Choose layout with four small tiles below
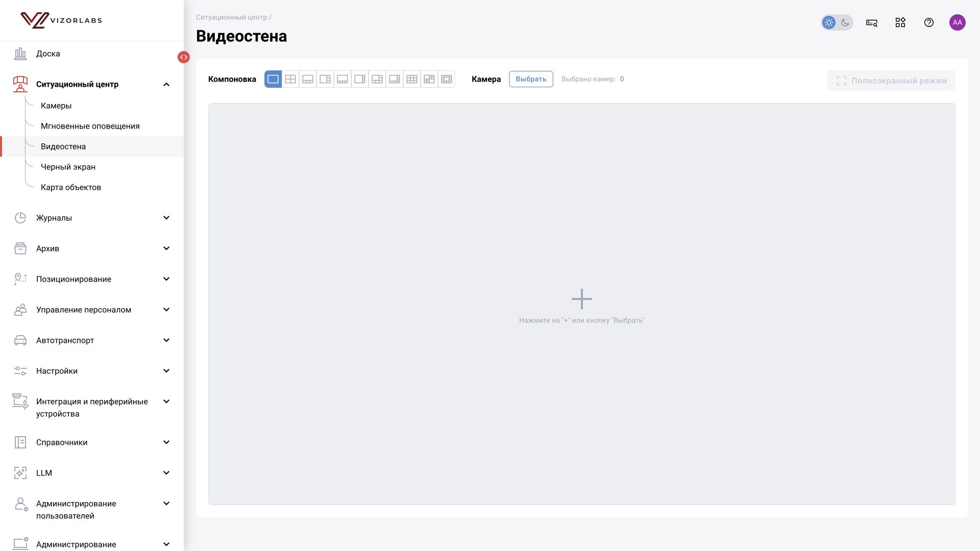The height and width of the screenshot is (551, 980). (x=342, y=79)
